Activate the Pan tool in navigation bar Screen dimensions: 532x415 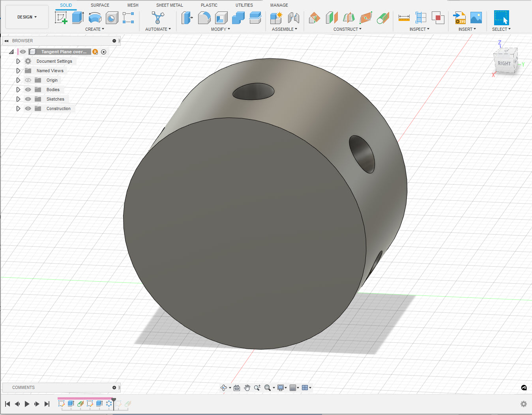coord(247,388)
